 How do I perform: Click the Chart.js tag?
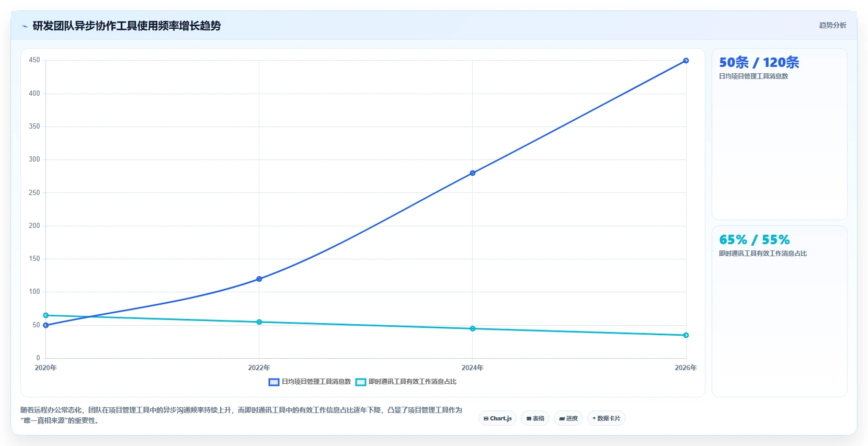click(x=498, y=418)
